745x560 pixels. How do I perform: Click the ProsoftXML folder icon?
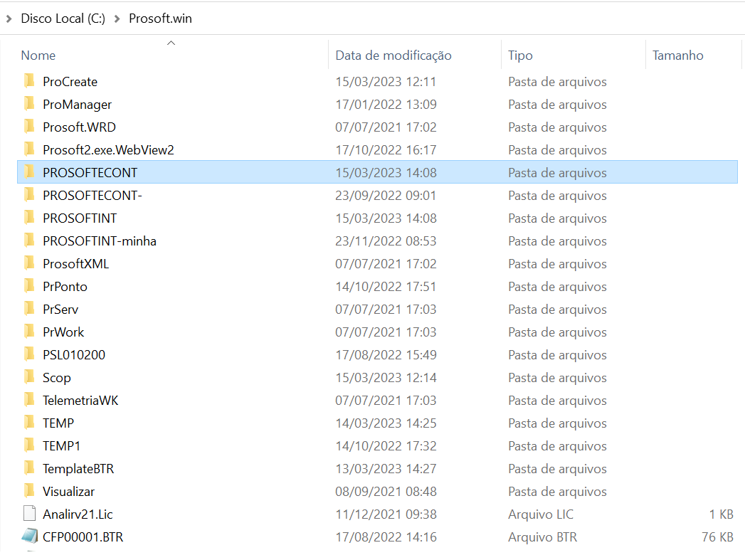tap(29, 263)
